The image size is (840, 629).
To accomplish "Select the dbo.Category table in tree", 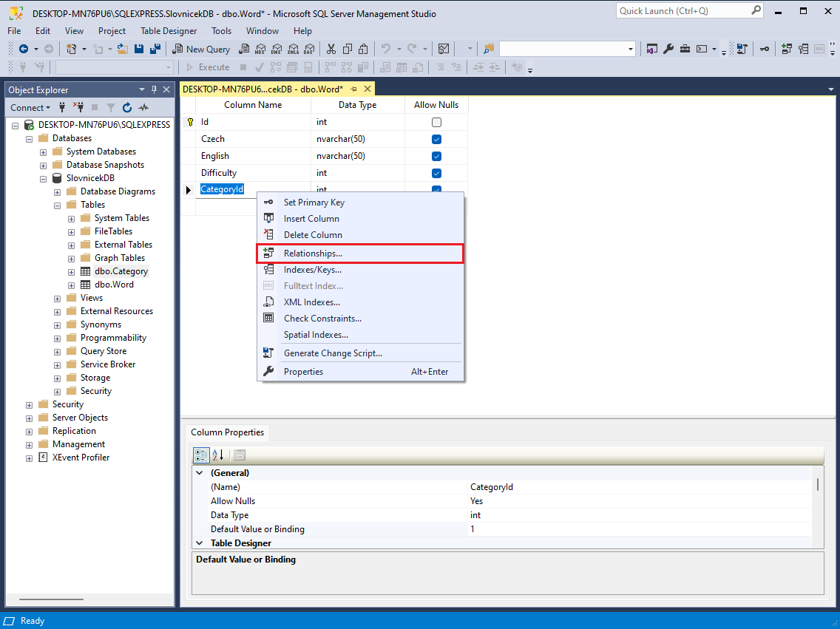I will pos(121,271).
